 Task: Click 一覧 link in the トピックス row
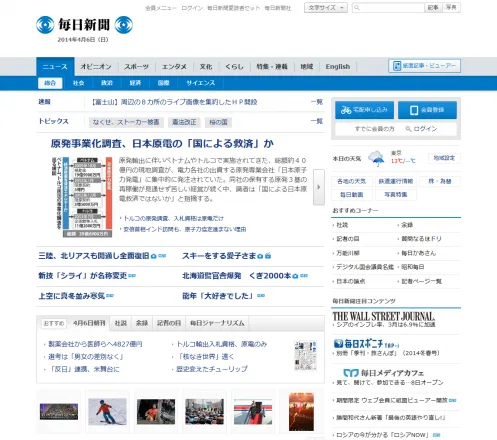[x=317, y=121]
